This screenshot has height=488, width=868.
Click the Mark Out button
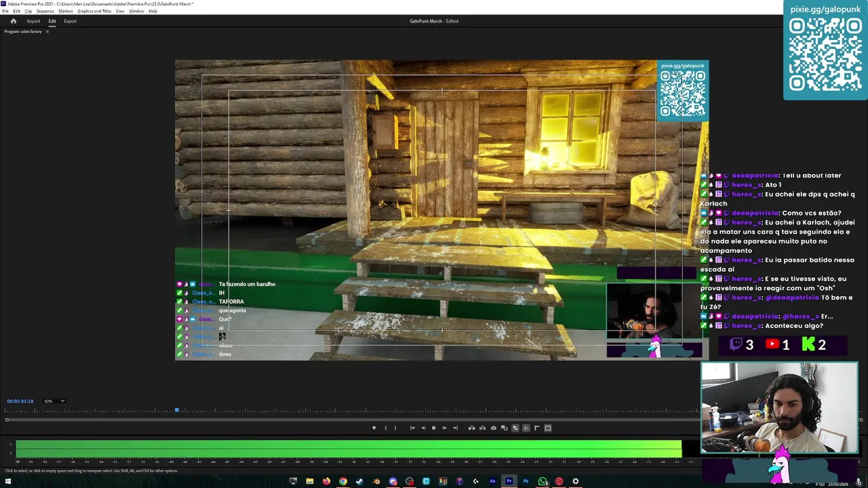click(395, 428)
